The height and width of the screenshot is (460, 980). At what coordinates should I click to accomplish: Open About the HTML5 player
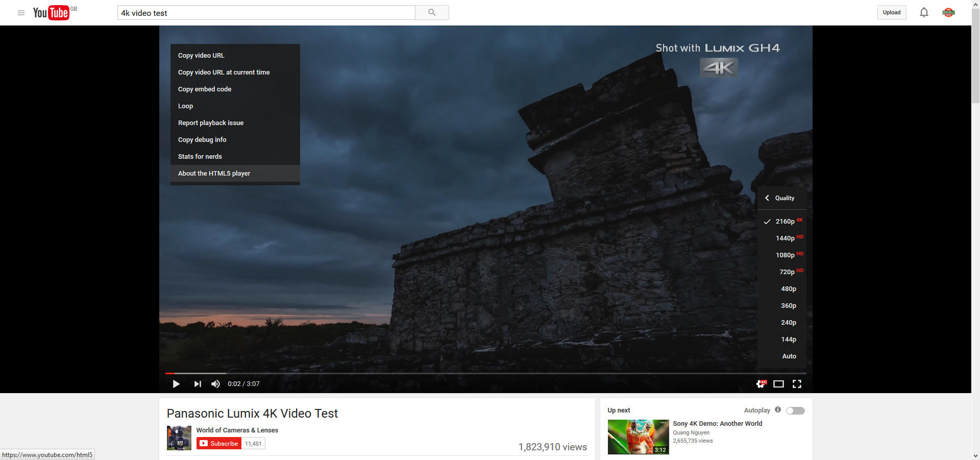point(235,174)
